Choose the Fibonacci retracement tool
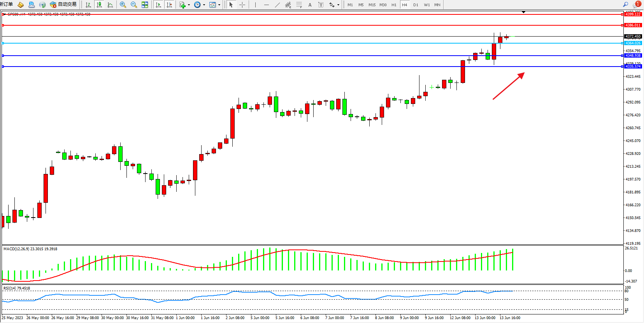 click(x=299, y=5)
